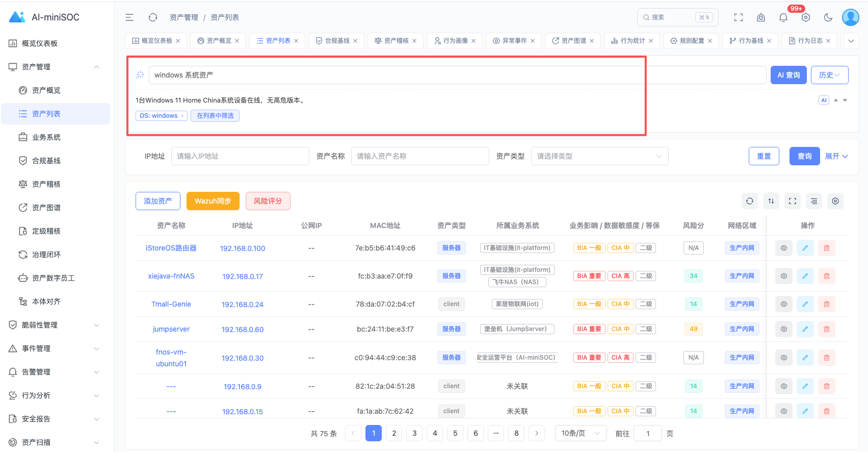Open the user avatar menu
This screenshot has height=452, width=868.
(851, 17)
